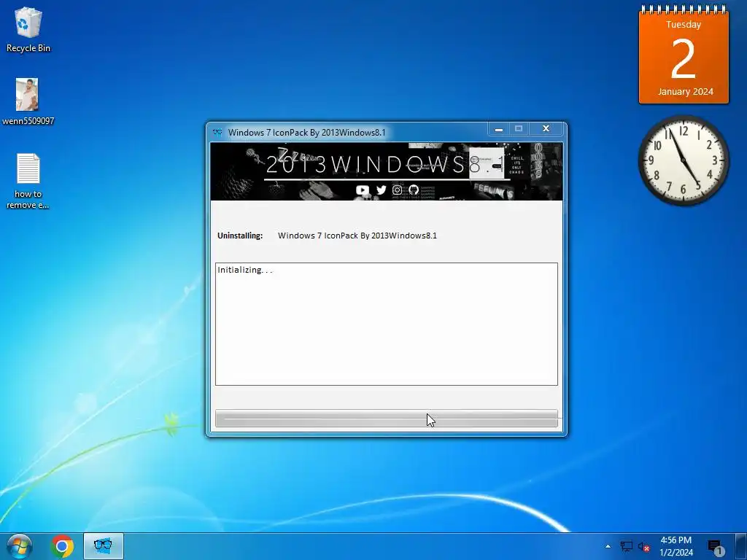Screen dimensions: 747x560
Task: Open the Recycle Bin desktop icon
Action: (28, 29)
